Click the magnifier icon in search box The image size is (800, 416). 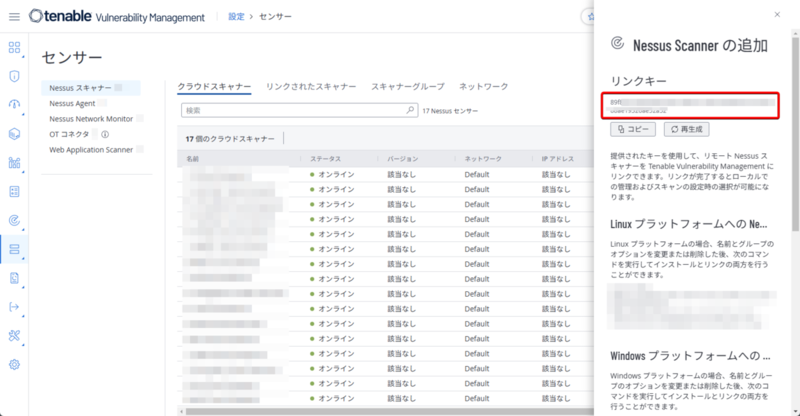point(410,110)
